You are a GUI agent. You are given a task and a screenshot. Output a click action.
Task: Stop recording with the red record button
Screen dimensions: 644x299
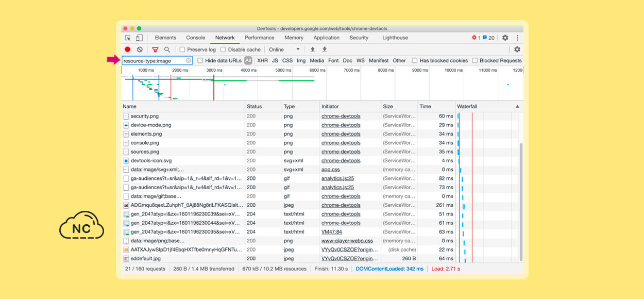pyautogui.click(x=128, y=49)
